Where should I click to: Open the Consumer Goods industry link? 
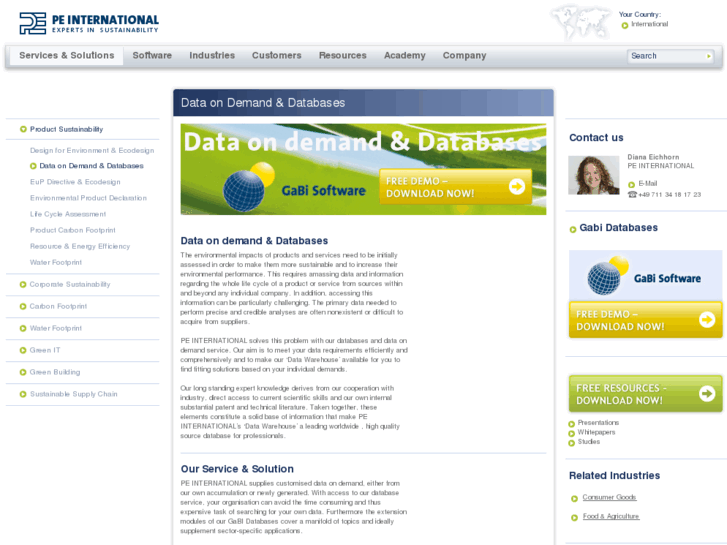pos(609,497)
